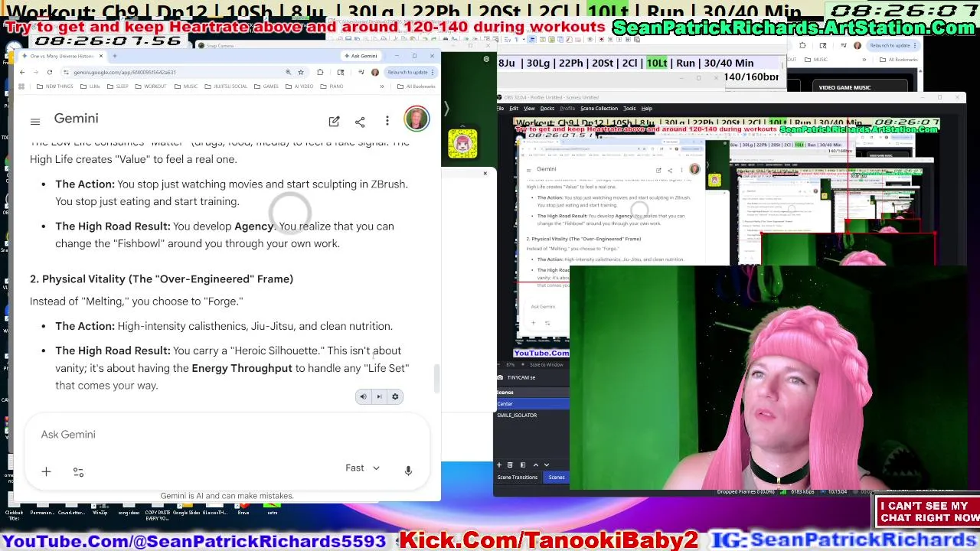Open OBS Edit menu

point(514,109)
